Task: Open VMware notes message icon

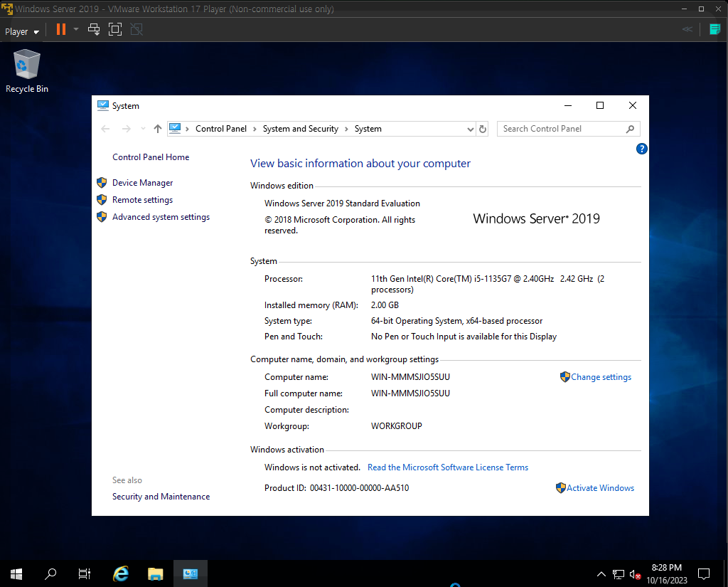Action: [715, 29]
